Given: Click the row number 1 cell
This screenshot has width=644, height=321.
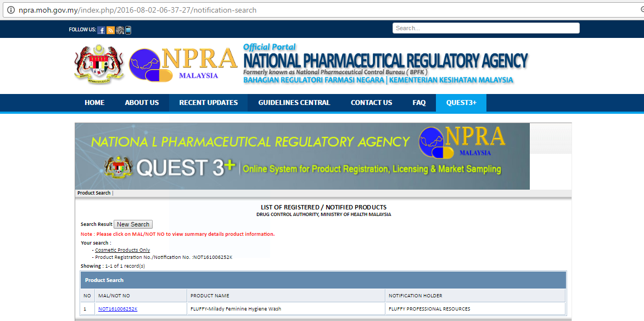Looking at the screenshot, I should [x=87, y=309].
